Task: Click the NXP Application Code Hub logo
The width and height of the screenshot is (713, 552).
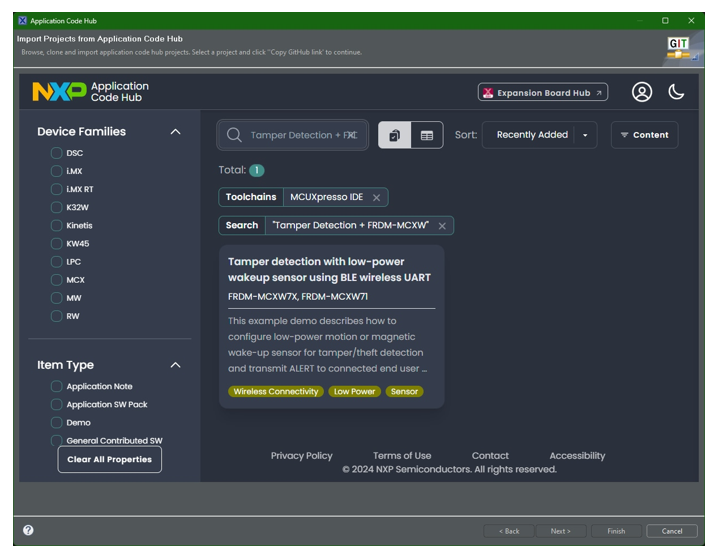Action: pyautogui.click(x=90, y=92)
